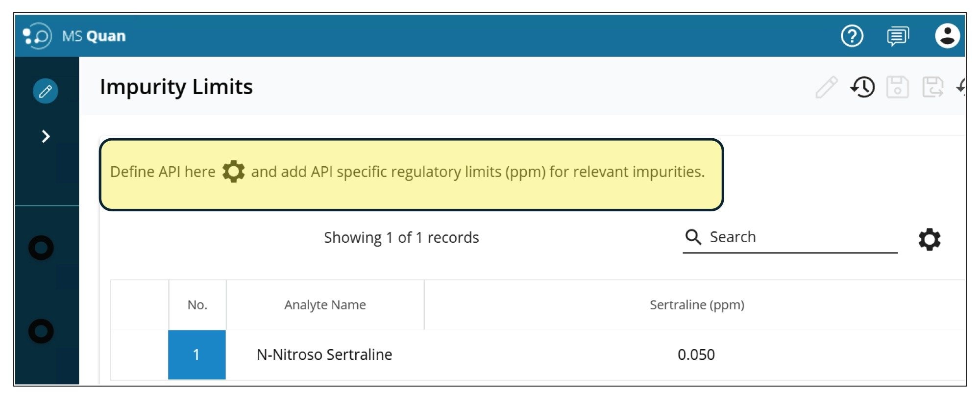Image resolution: width=980 pixels, height=403 pixels.
Task: Select row number 1 cell
Action: click(x=197, y=354)
